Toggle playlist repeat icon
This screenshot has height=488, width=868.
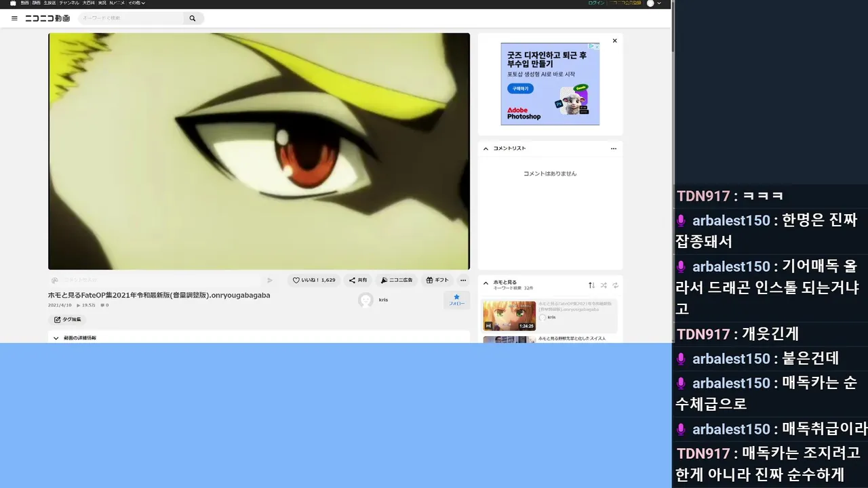pos(615,285)
